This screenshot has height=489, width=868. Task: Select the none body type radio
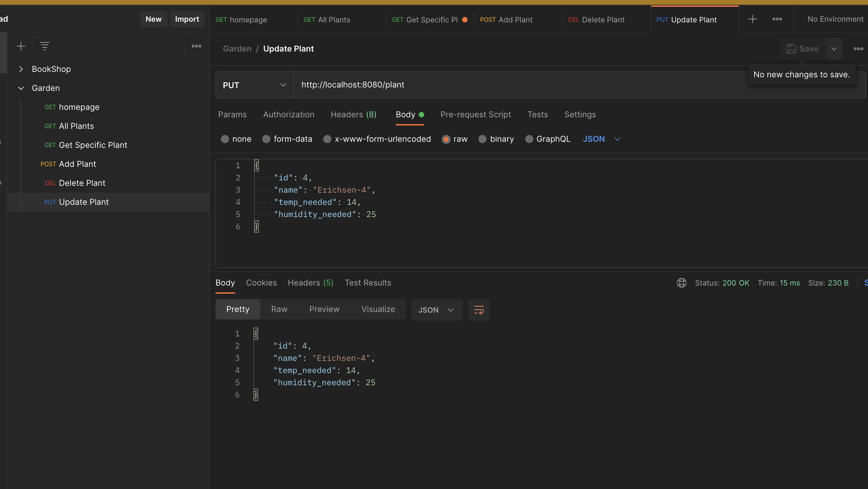click(x=225, y=139)
